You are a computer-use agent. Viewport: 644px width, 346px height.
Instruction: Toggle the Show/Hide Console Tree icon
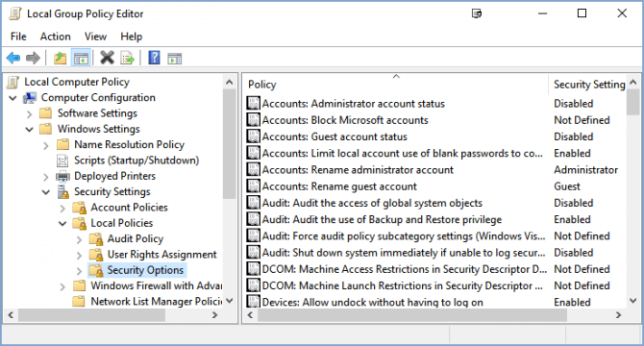click(x=81, y=58)
